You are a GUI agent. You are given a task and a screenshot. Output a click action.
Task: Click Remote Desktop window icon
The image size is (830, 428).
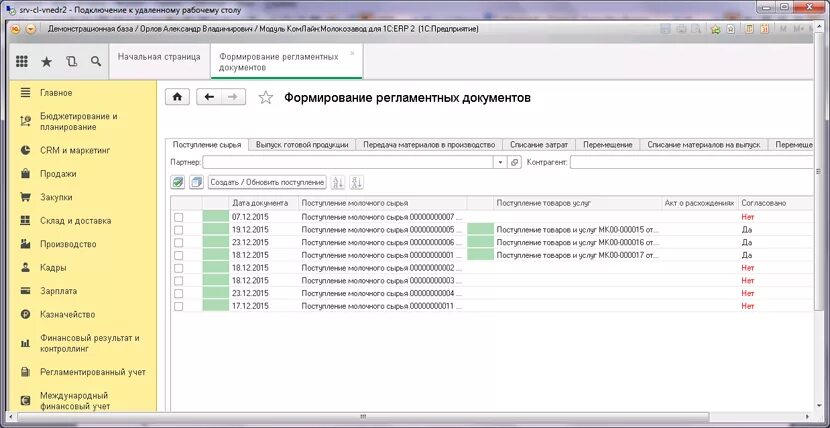pos(12,10)
